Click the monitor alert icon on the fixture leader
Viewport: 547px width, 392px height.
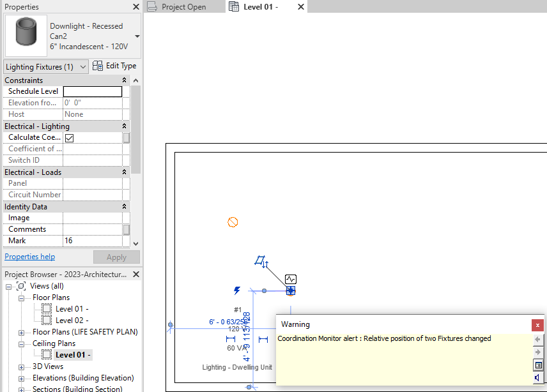click(x=291, y=278)
